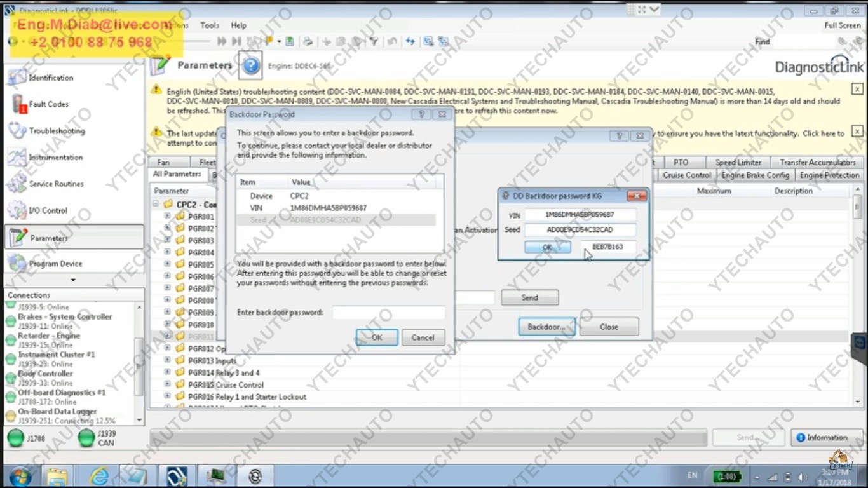Switch to Transfer Accumulators tab
Screen dimensions: 868x488
click(817, 163)
